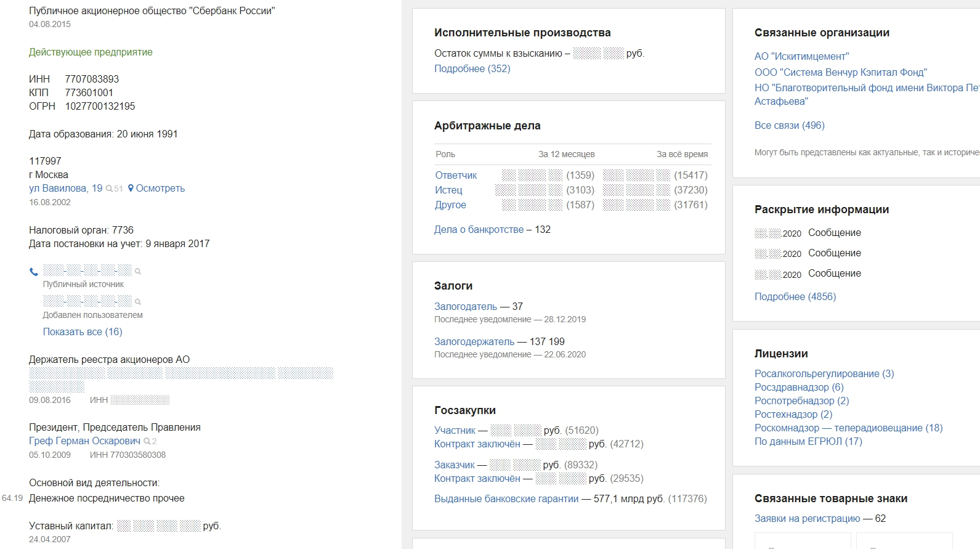The image size is (980, 549).
Task: Click Денежное посредничество прочее activity text
Action: (107, 498)
